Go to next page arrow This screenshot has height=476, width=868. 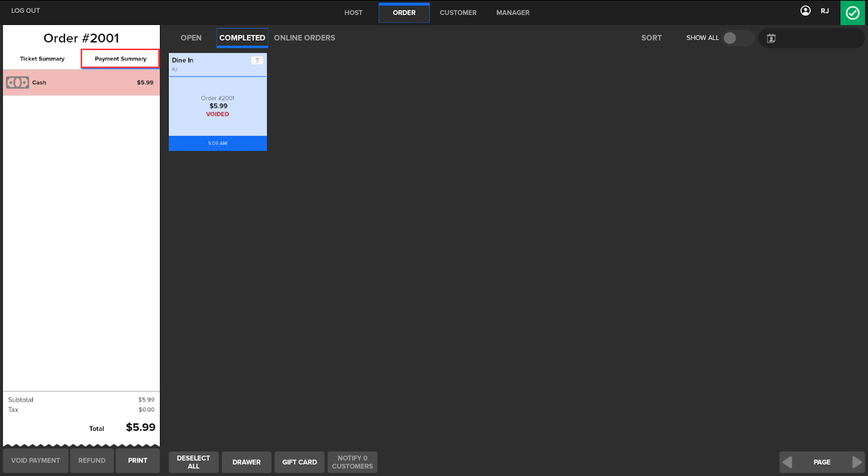856,462
